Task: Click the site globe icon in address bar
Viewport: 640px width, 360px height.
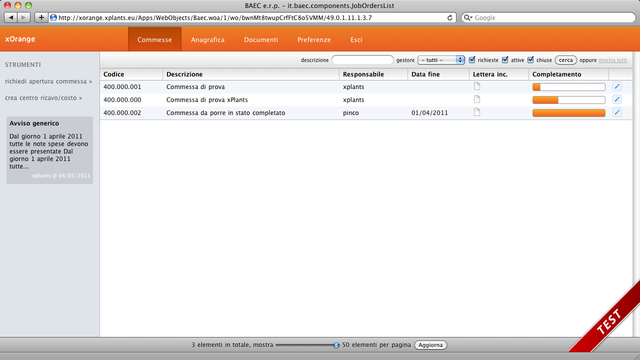Action: pyautogui.click(x=53, y=18)
